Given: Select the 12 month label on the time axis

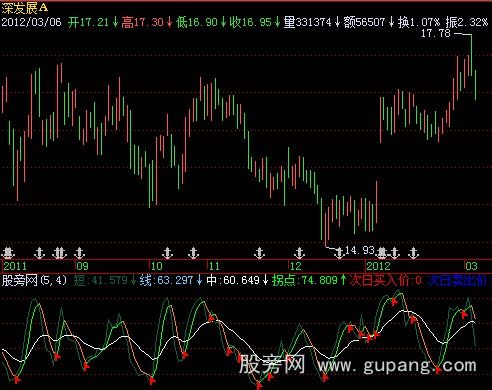Looking at the screenshot, I should coord(295,266).
